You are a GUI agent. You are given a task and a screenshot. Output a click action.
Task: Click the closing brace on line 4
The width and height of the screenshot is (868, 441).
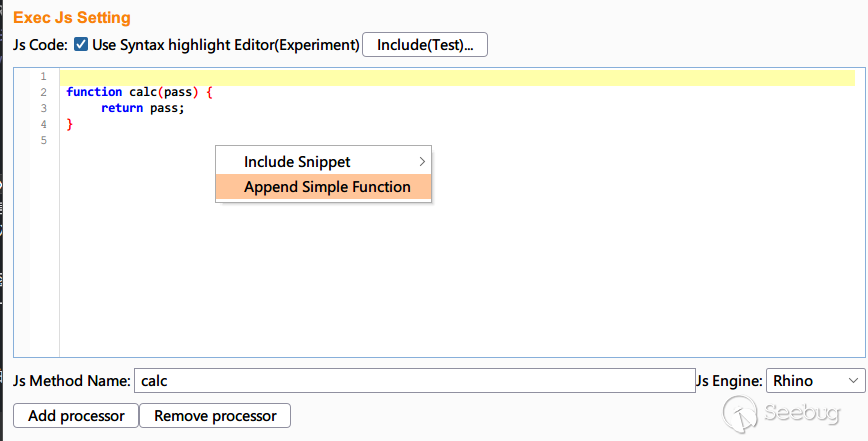70,124
